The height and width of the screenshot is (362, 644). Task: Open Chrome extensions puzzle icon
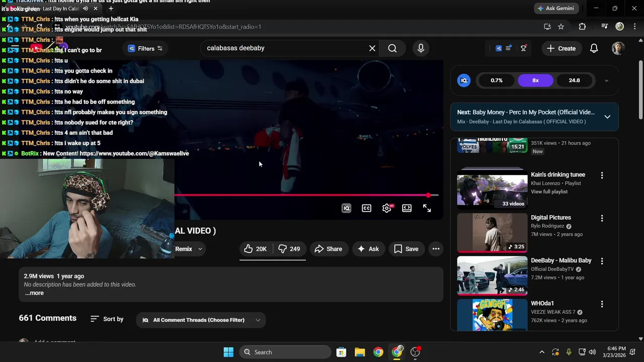point(582,27)
